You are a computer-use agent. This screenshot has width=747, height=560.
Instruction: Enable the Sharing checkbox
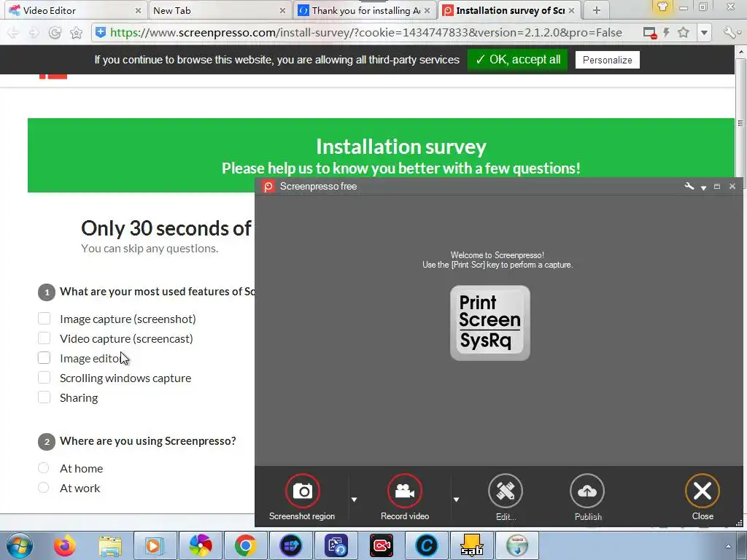coord(44,397)
